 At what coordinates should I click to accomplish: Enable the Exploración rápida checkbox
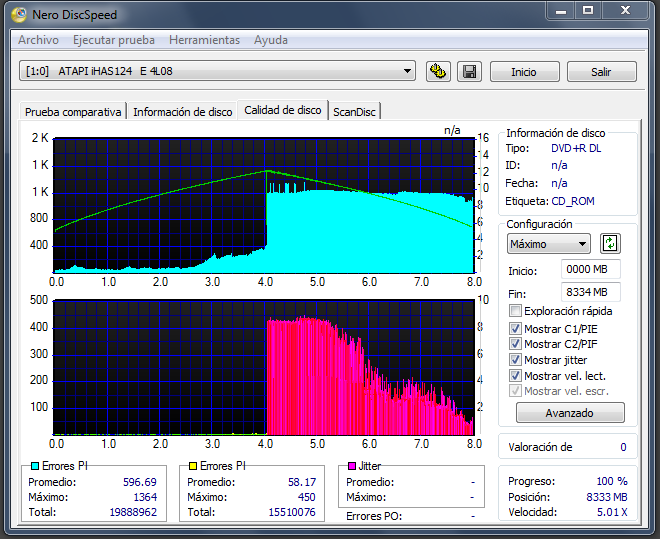click(515, 312)
